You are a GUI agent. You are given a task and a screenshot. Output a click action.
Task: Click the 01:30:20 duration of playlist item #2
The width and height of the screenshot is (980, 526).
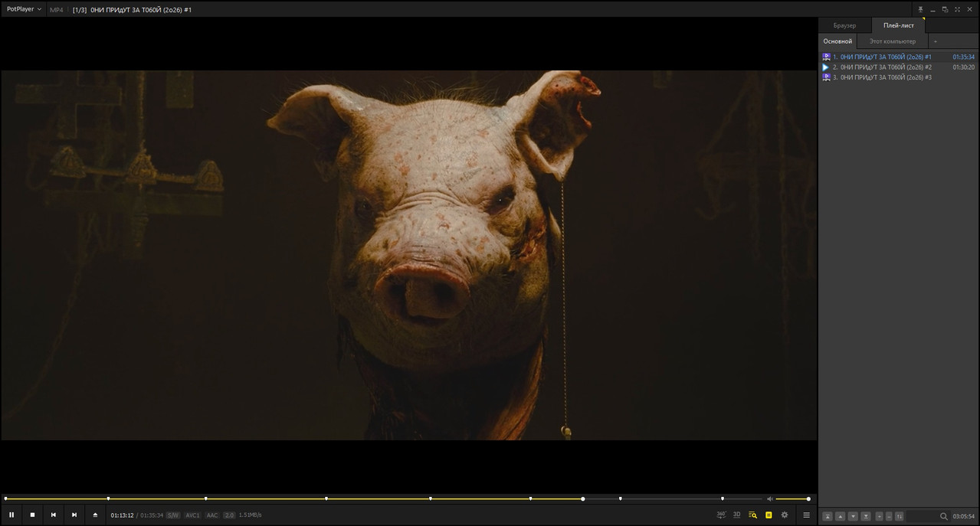tap(963, 67)
